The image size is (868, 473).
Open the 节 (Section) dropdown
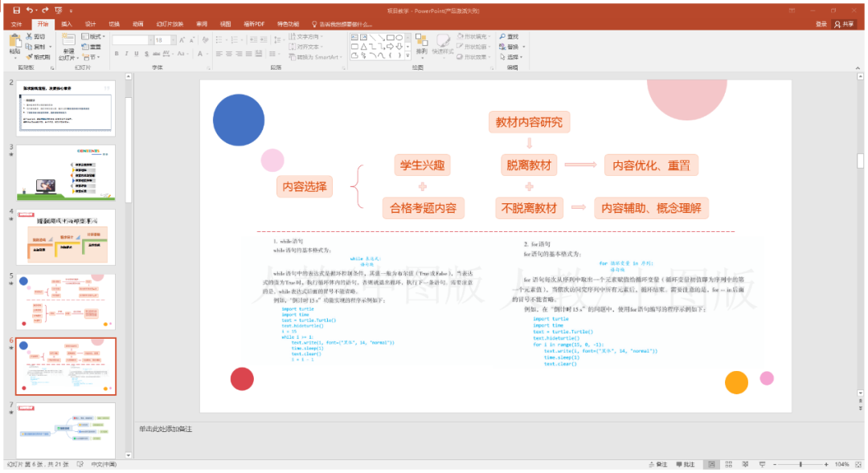click(x=92, y=57)
